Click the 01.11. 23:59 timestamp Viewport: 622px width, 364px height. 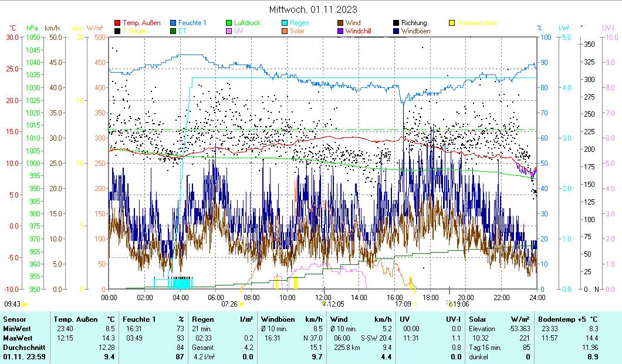[24, 357]
